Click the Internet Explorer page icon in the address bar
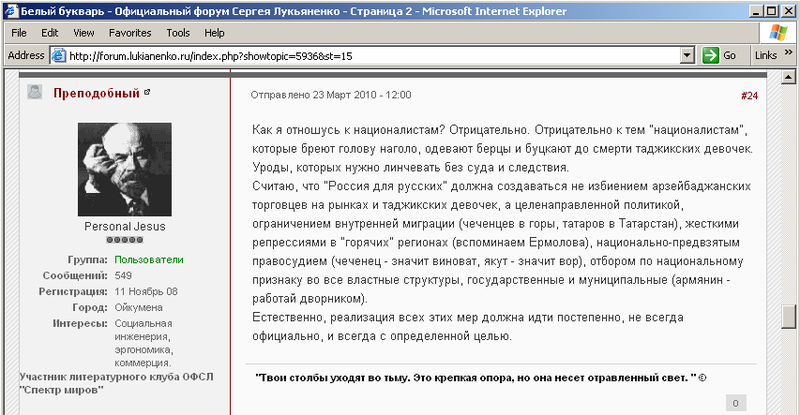The height and width of the screenshot is (415, 800). 59,56
